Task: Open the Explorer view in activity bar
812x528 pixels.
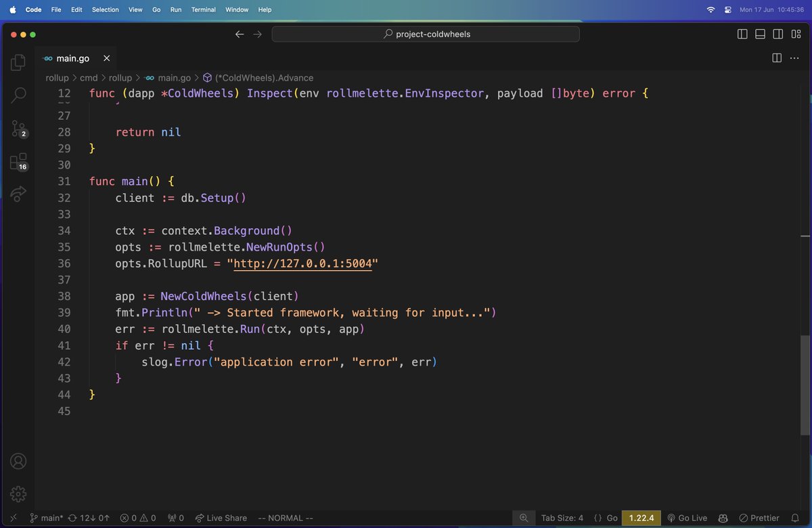Action: point(18,62)
